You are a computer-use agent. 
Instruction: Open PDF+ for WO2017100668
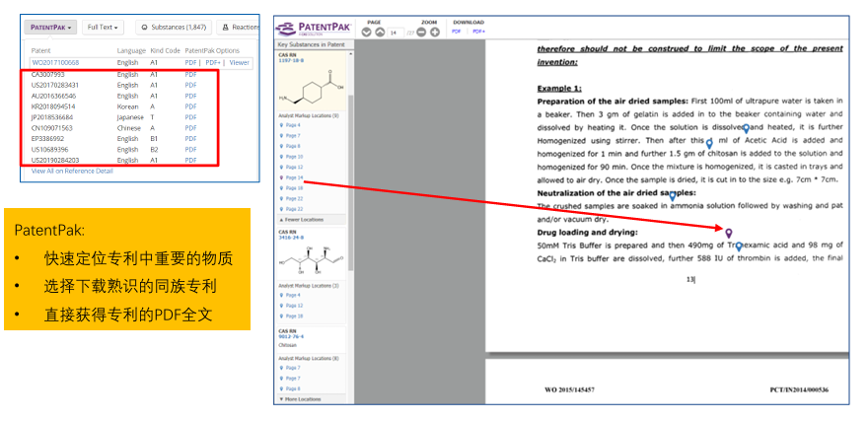pyautogui.click(x=212, y=62)
